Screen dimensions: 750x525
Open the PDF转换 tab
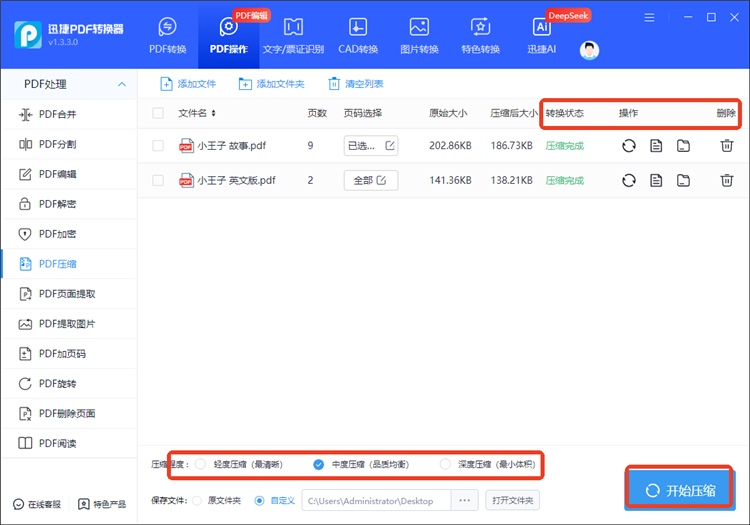pyautogui.click(x=167, y=36)
